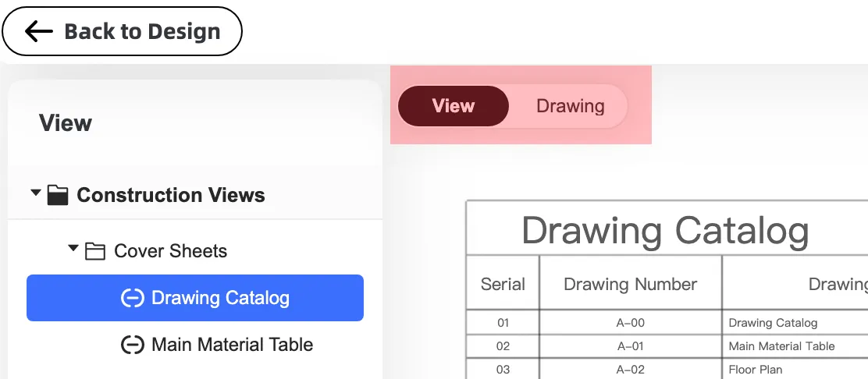Click the Cover Sheets folder icon
The width and height of the screenshot is (868, 379).
point(95,251)
